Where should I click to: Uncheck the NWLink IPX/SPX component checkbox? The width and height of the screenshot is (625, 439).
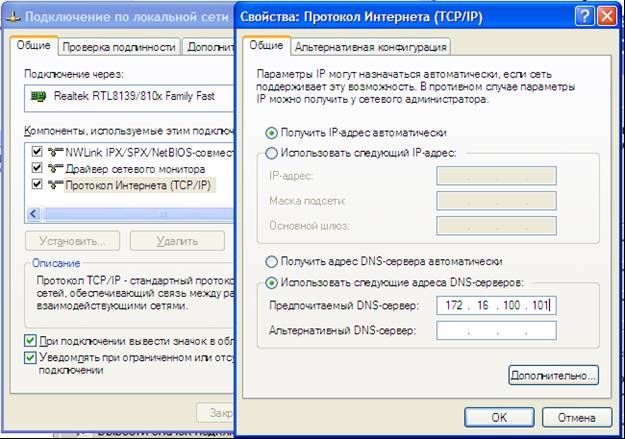(38, 152)
